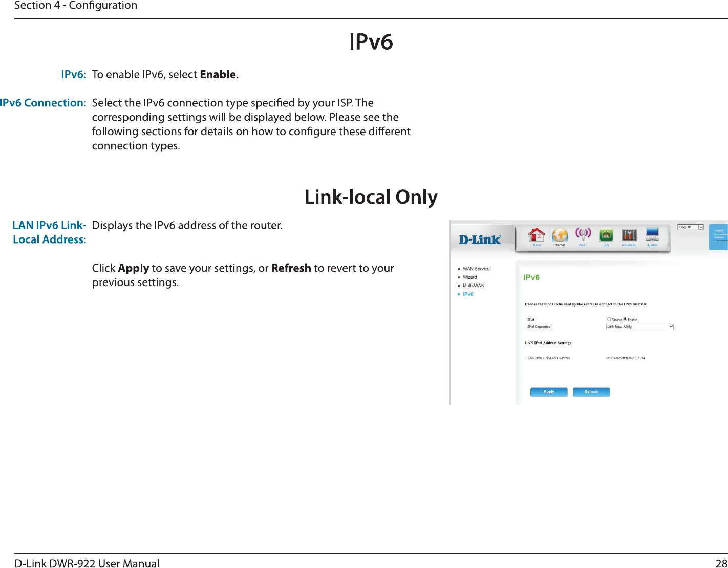The width and height of the screenshot is (728, 568).
Task: Open the English language dropdown
Action: (x=691, y=227)
